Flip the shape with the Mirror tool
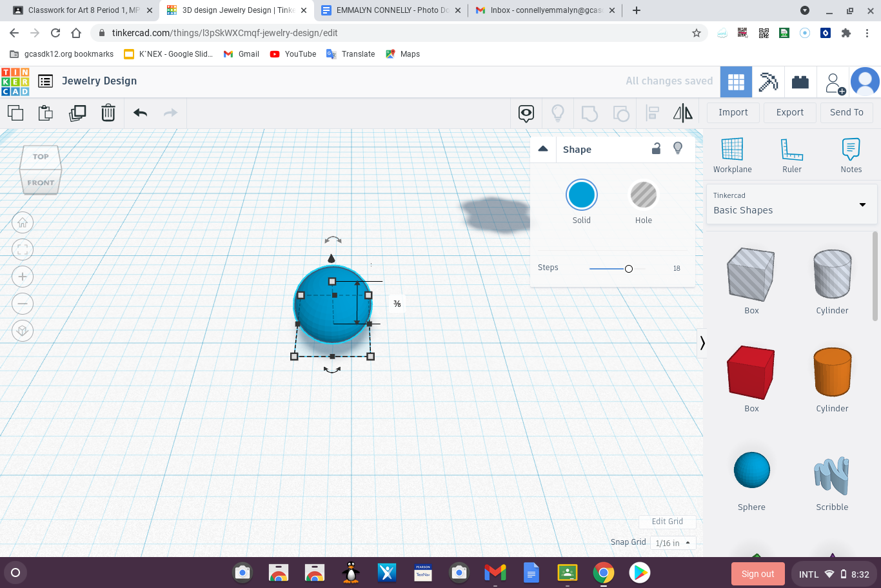 click(x=683, y=112)
